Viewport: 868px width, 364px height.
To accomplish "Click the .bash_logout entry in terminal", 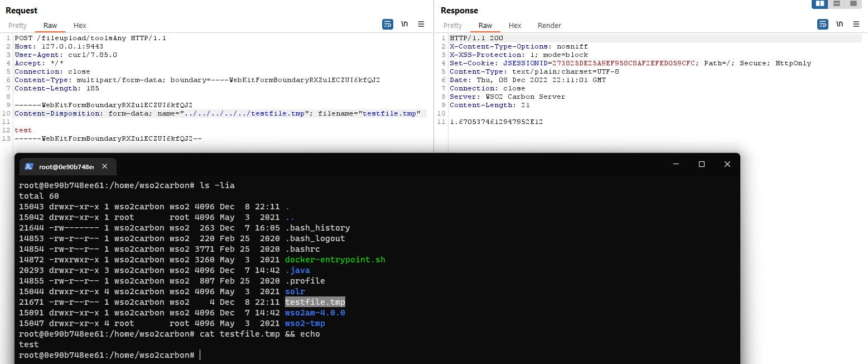I will (315, 238).
